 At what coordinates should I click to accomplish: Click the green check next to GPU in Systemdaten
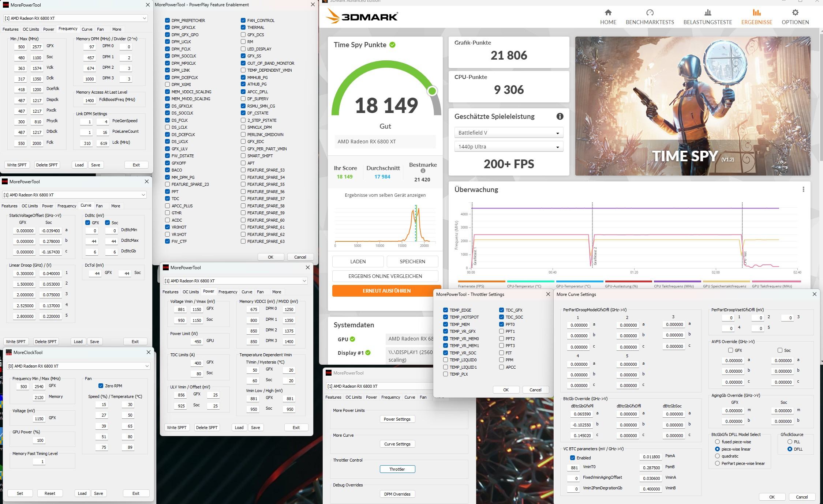352,339
